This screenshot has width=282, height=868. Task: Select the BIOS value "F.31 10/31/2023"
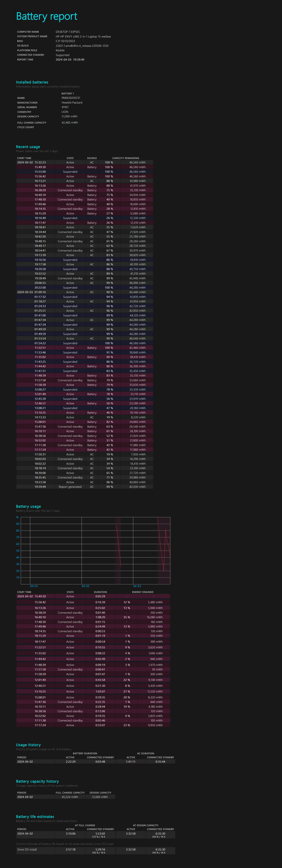coord(65,41)
